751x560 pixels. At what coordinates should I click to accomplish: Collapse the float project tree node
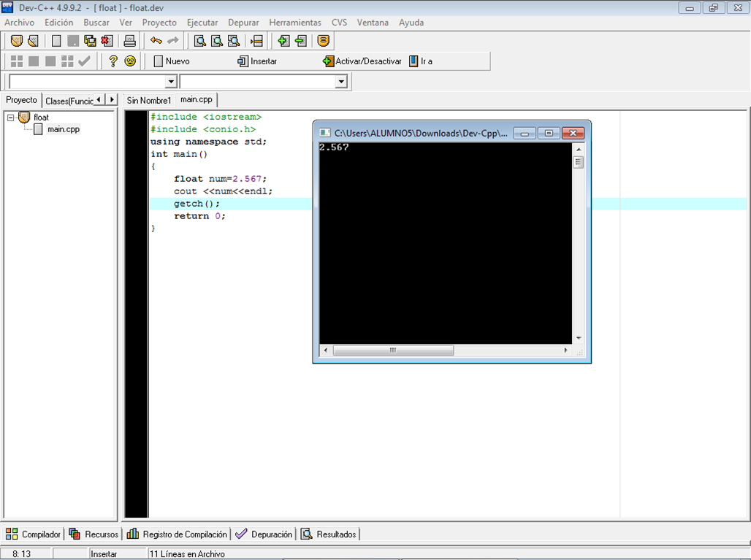(x=10, y=117)
